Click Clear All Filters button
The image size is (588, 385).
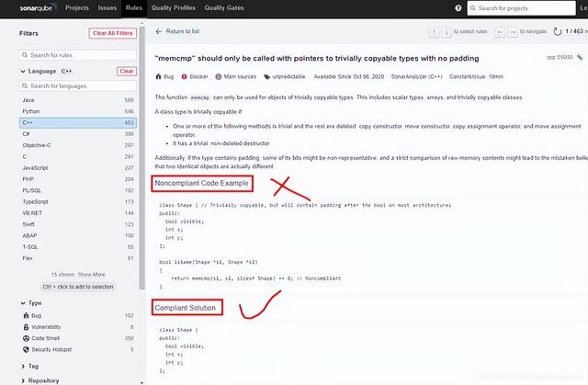[113, 33]
